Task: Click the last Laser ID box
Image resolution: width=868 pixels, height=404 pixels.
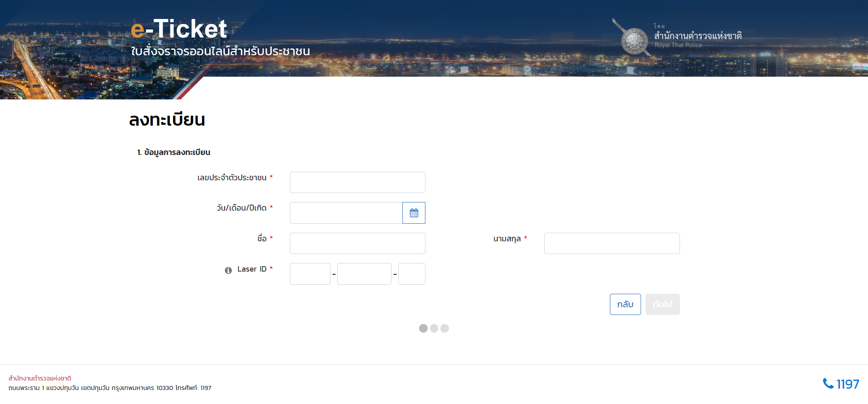Action: pos(411,274)
